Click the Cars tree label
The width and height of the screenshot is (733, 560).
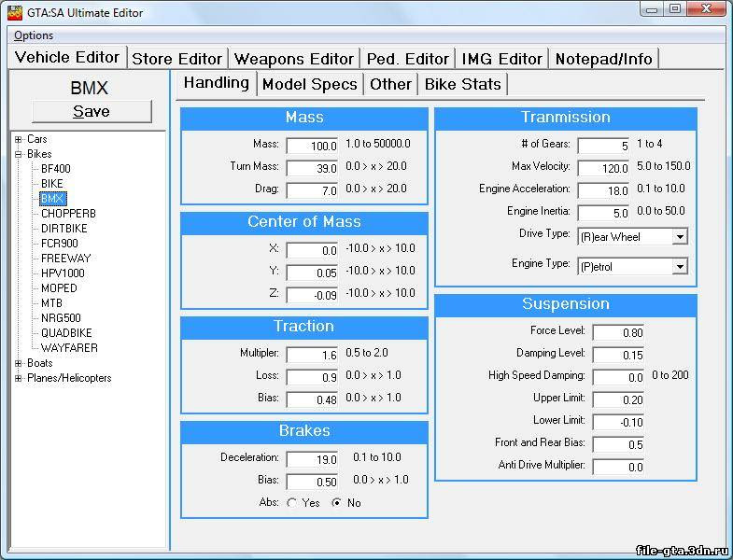click(37, 139)
